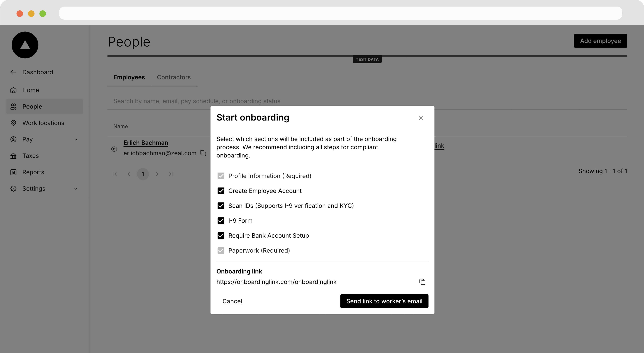
Task: Click the 'Onboarding link' heading
Action: tap(239, 271)
